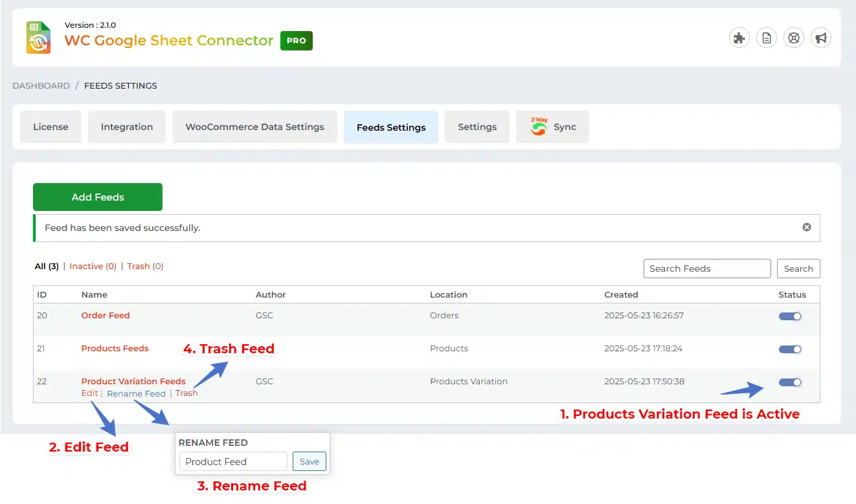The width and height of the screenshot is (856, 504).
Task: Open WooCommerce Data Settings tab
Action: point(254,127)
